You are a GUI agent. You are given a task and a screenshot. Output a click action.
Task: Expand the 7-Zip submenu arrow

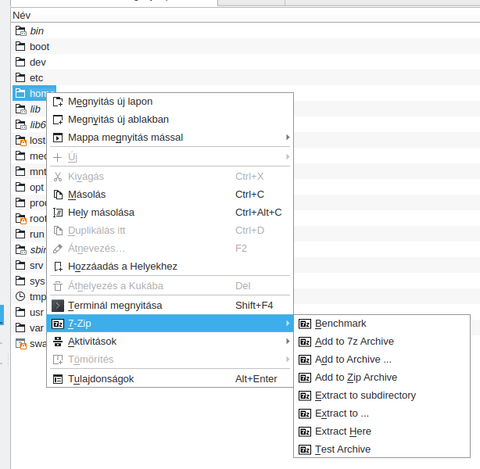click(x=287, y=323)
